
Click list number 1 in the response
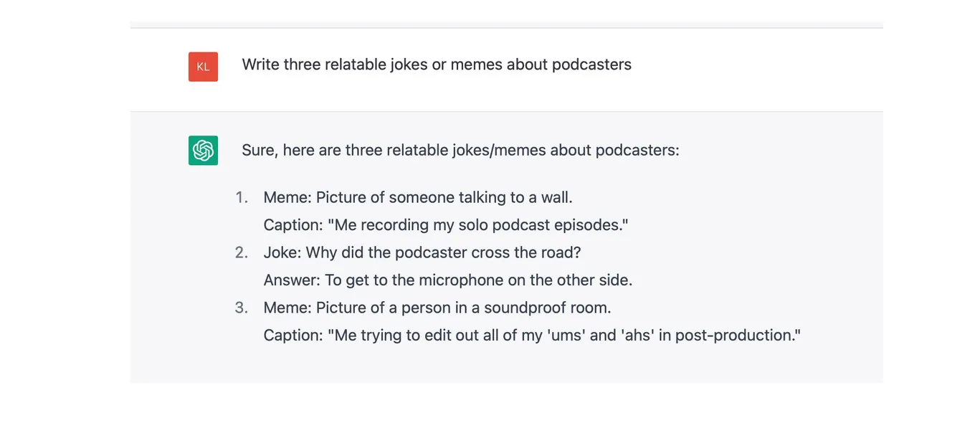(242, 197)
